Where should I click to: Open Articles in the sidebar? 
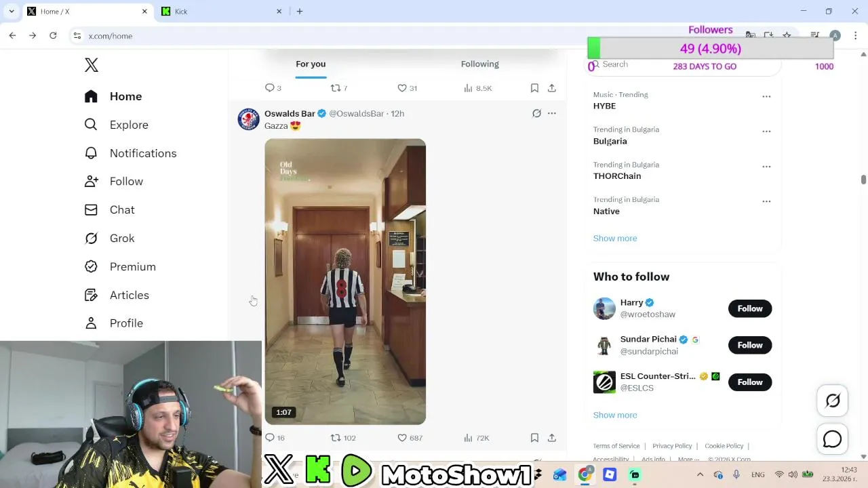(x=117, y=295)
